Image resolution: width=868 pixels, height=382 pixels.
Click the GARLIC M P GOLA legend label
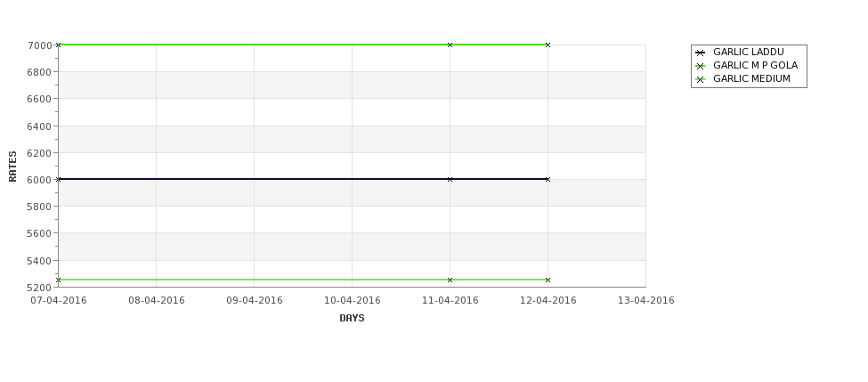(x=755, y=65)
